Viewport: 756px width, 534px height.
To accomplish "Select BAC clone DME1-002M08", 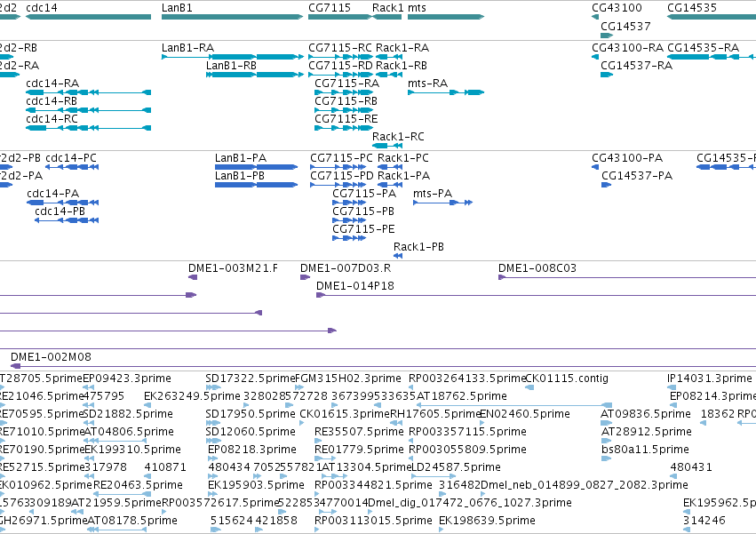I will [x=383, y=366].
